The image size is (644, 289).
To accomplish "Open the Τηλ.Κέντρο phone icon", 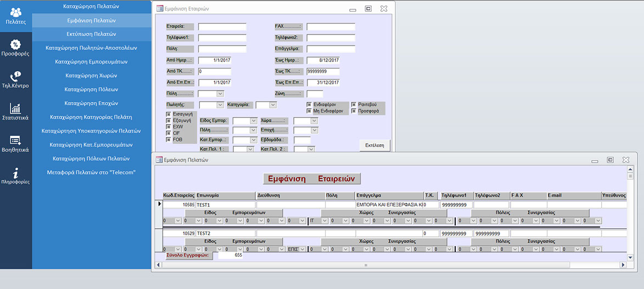I will click(15, 77).
